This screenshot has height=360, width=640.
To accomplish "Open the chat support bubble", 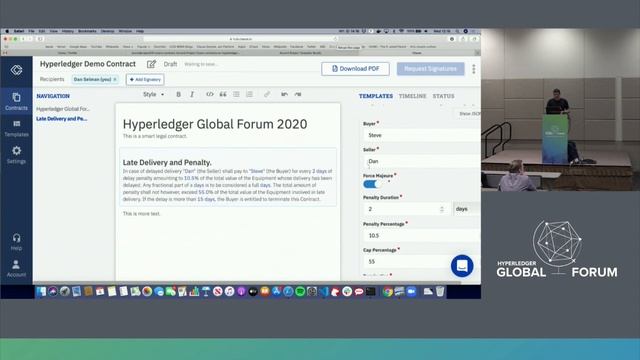I will 462,266.
